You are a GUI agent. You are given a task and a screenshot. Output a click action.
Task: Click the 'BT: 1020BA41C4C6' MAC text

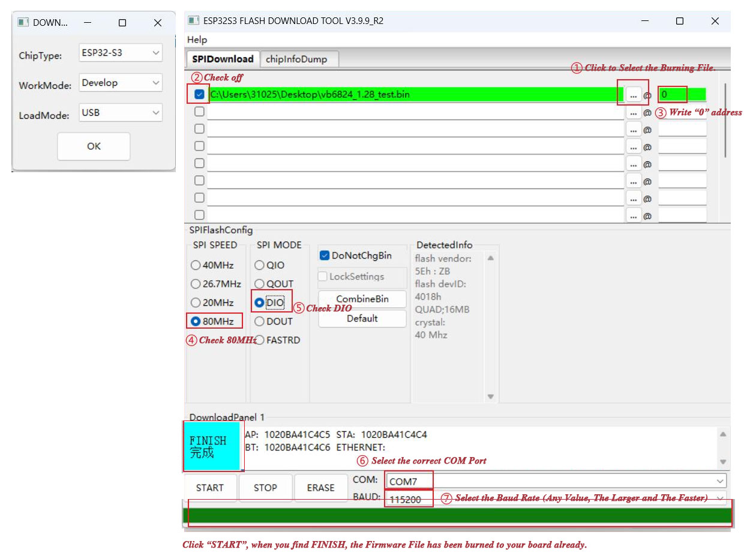click(x=287, y=447)
